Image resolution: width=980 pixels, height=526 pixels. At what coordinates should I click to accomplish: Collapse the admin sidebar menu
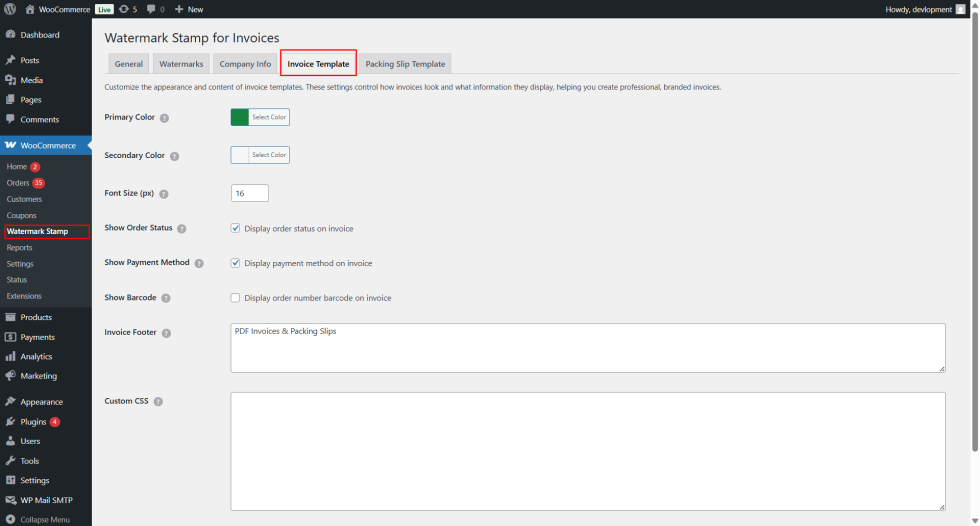[x=44, y=519]
